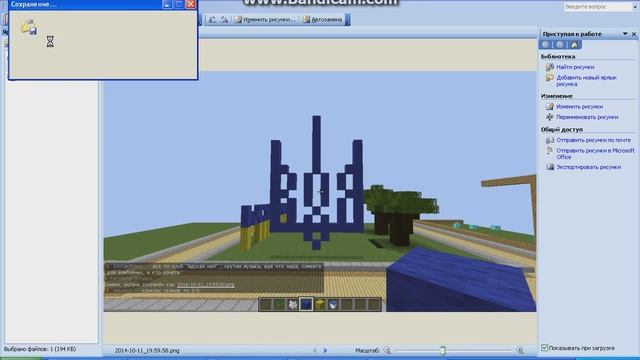Click the add picture shortcut icon
Screen dimensions: 640x360
coord(550,78)
